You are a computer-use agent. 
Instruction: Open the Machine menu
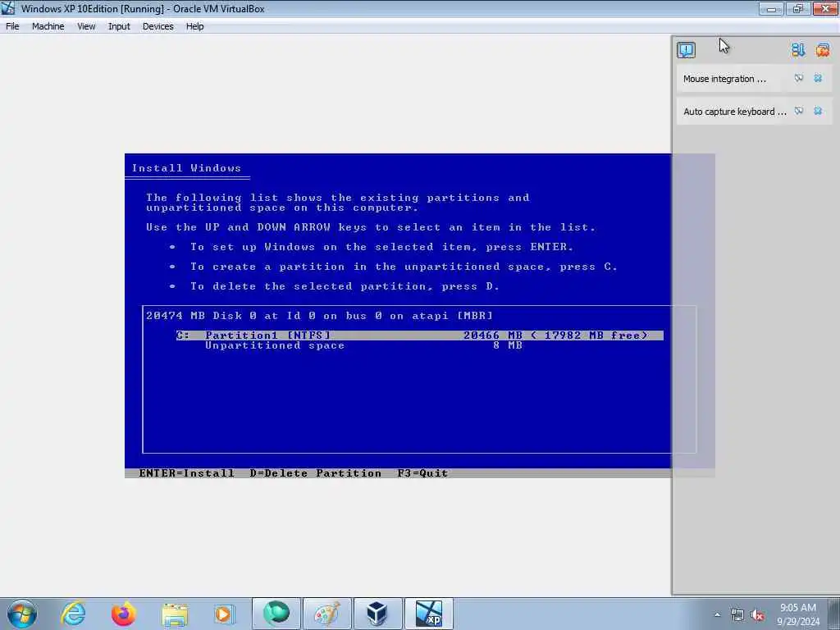coord(48,26)
